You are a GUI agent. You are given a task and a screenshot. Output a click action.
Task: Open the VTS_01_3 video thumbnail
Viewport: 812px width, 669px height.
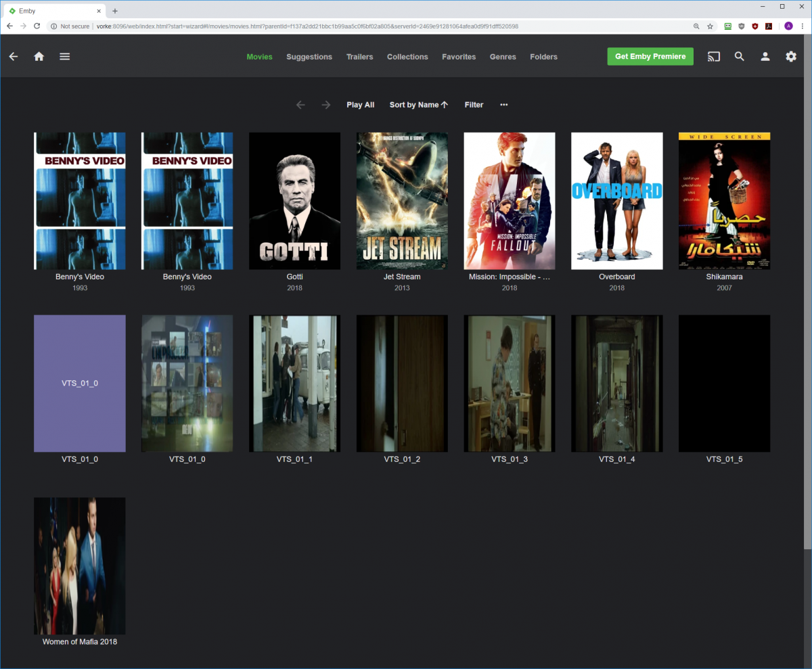tap(510, 384)
